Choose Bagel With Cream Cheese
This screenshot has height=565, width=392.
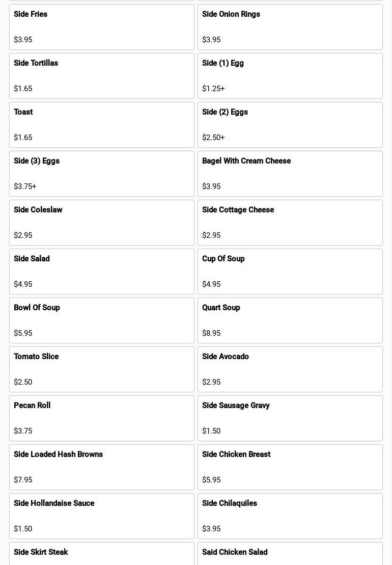[290, 174]
